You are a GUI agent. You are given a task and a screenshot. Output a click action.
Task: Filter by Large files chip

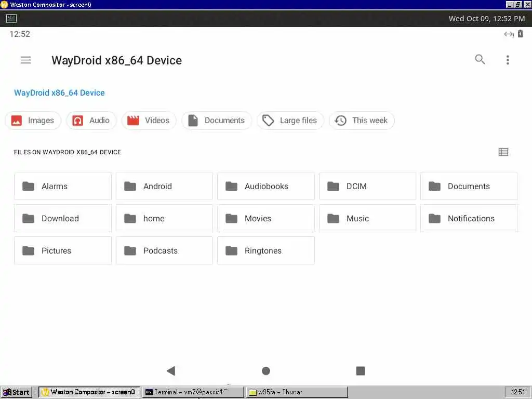[290, 121]
